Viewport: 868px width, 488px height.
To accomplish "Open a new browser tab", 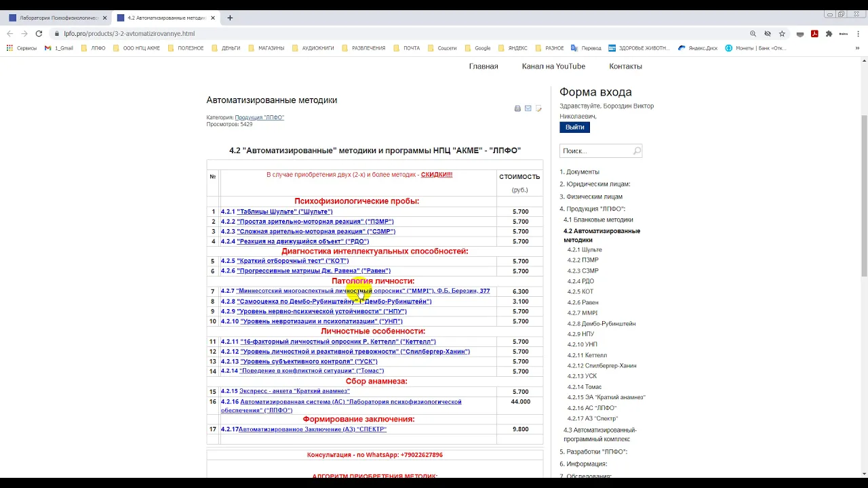I will tap(230, 18).
